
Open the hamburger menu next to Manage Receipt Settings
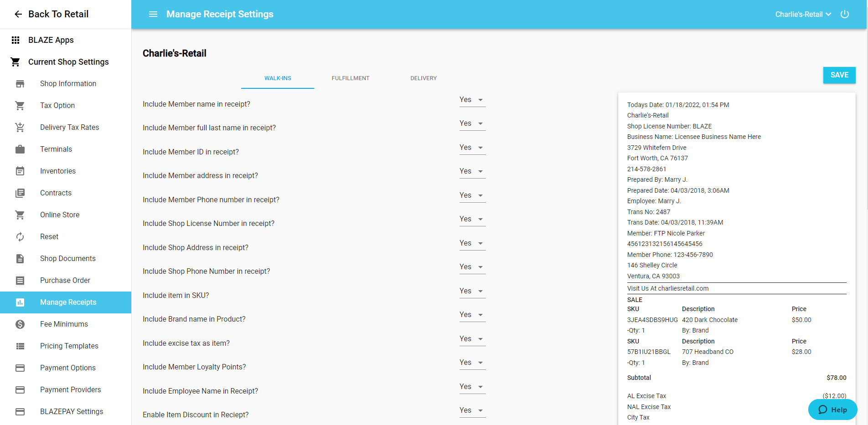pyautogui.click(x=153, y=14)
